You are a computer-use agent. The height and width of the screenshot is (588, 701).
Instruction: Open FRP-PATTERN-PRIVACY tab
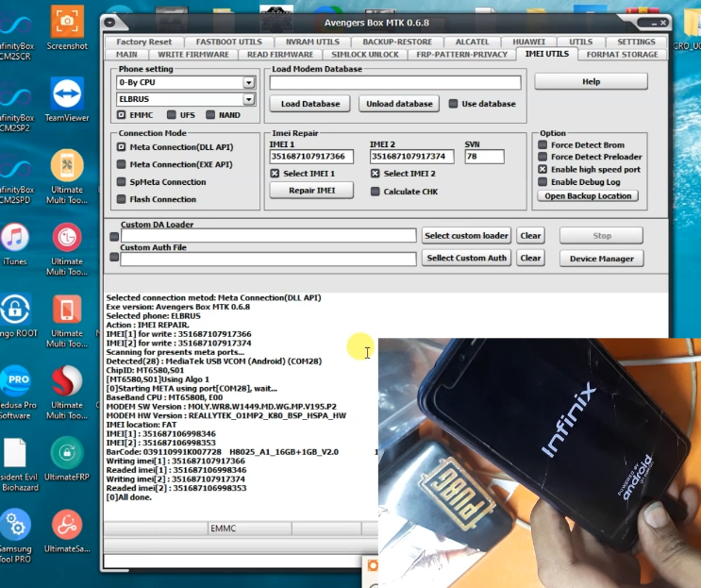click(461, 55)
